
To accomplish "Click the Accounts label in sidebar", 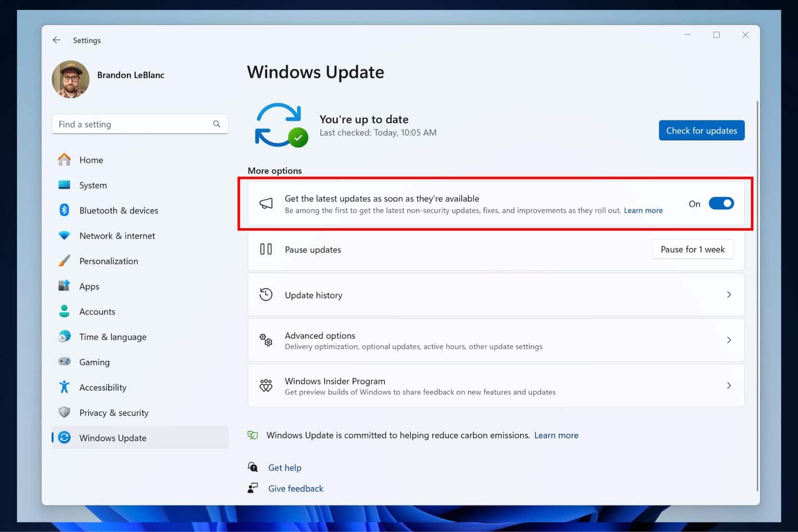I will click(97, 312).
